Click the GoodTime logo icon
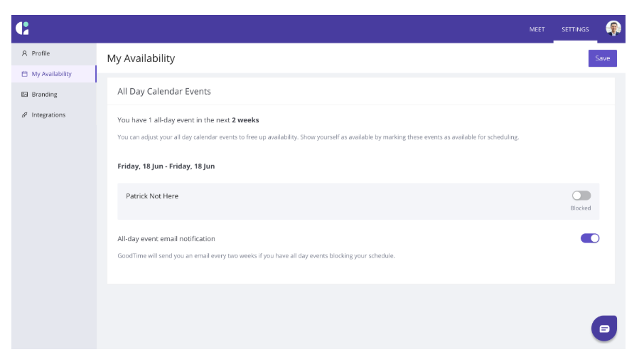The height and width of the screenshot is (357, 644). [x=23, y=28]
